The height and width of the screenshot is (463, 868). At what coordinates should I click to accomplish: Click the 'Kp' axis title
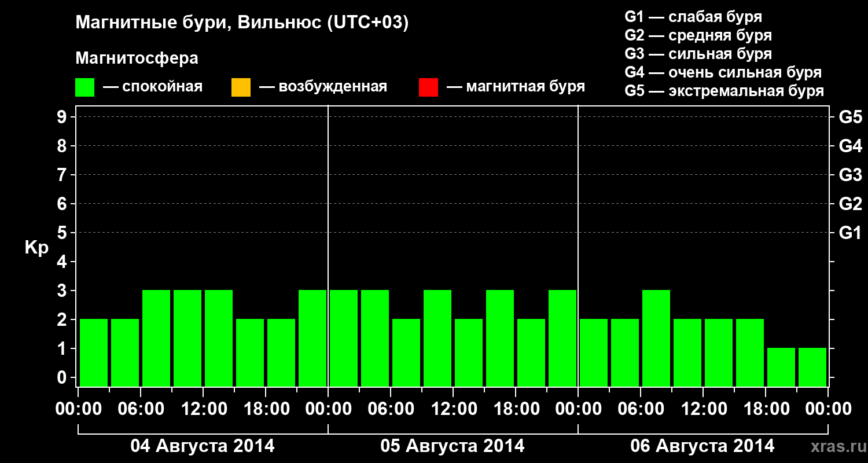coord(36,248)
